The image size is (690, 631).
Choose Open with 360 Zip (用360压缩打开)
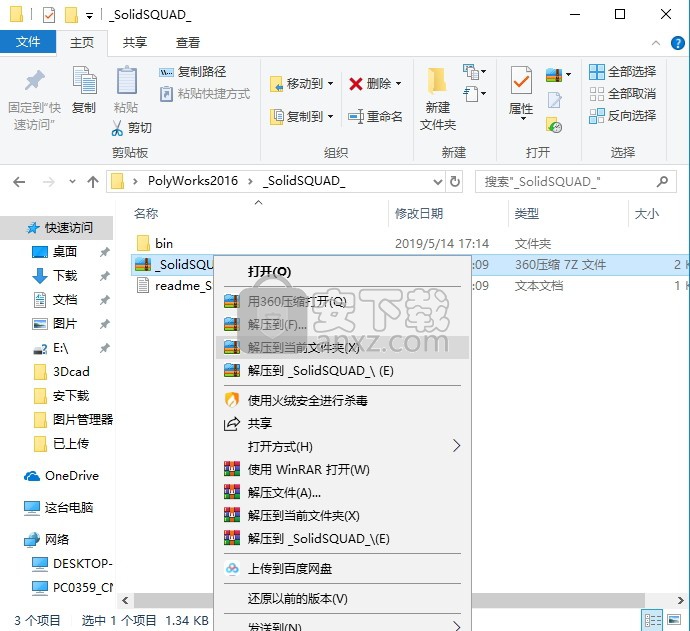[342, 301]
